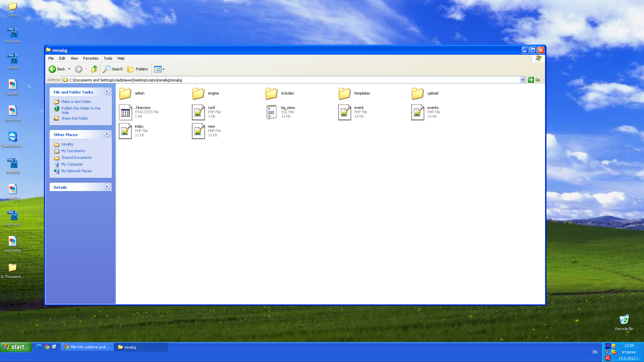Open the Tools menu
This screenshot has height=362, width=644.
pyautogui.click(x=108, y=58)
